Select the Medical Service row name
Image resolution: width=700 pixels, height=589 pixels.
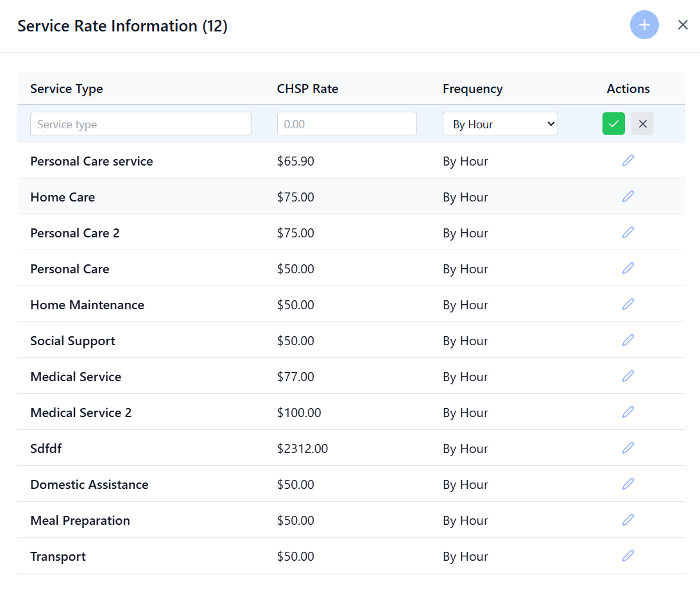76,377
